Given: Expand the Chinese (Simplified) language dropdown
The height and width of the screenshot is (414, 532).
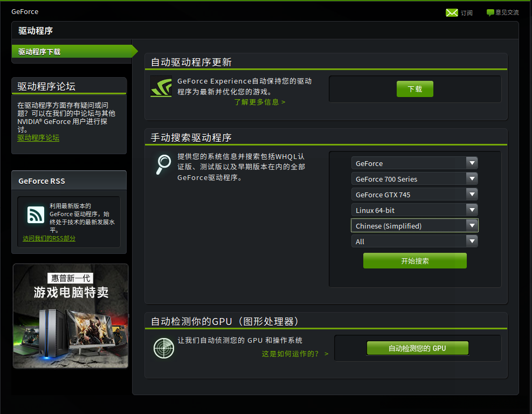Looking at the screenshot, I should (414, 226).
